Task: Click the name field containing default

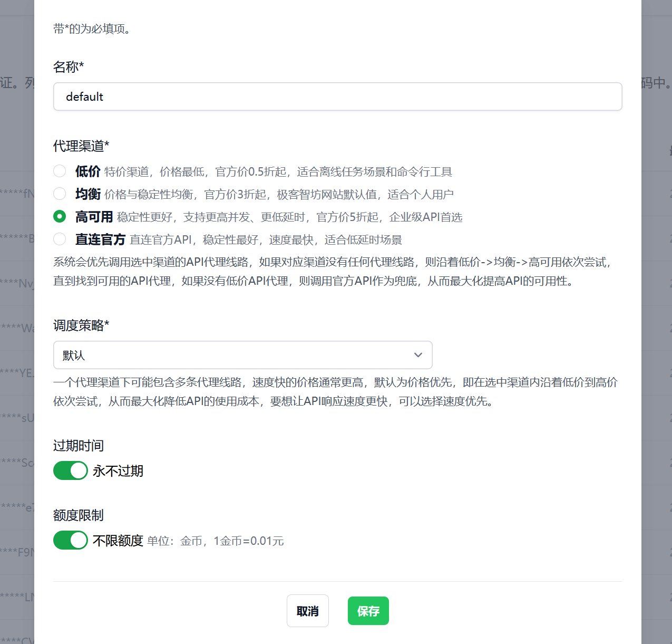Action: 337,97
